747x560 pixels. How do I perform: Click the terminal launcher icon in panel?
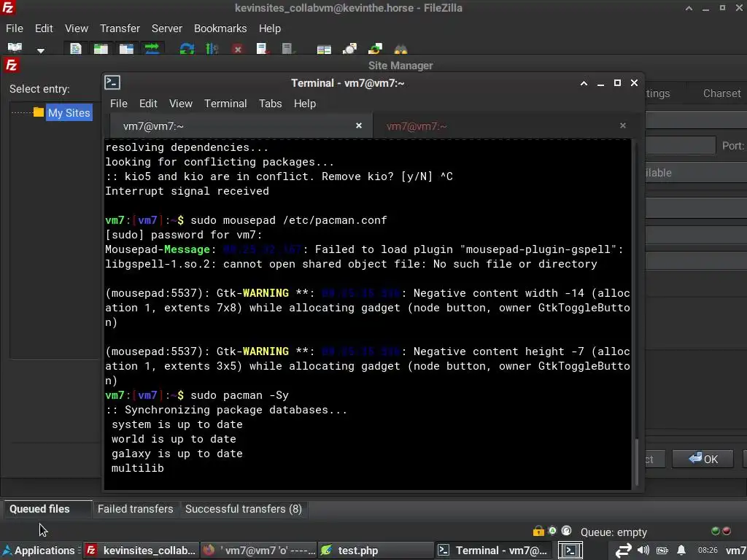pyautogui.click(x=570, y=551)
